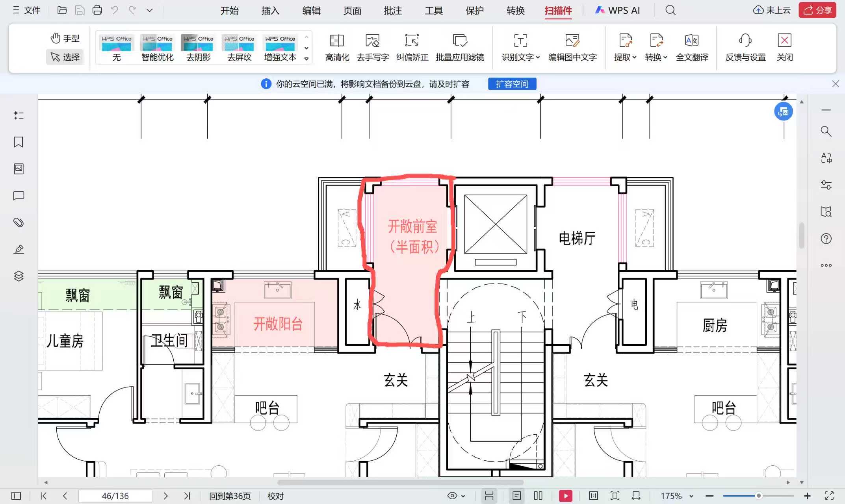Click the 扩容空间 button
Screen dimensions: 845x504
[x=512, y=84]
